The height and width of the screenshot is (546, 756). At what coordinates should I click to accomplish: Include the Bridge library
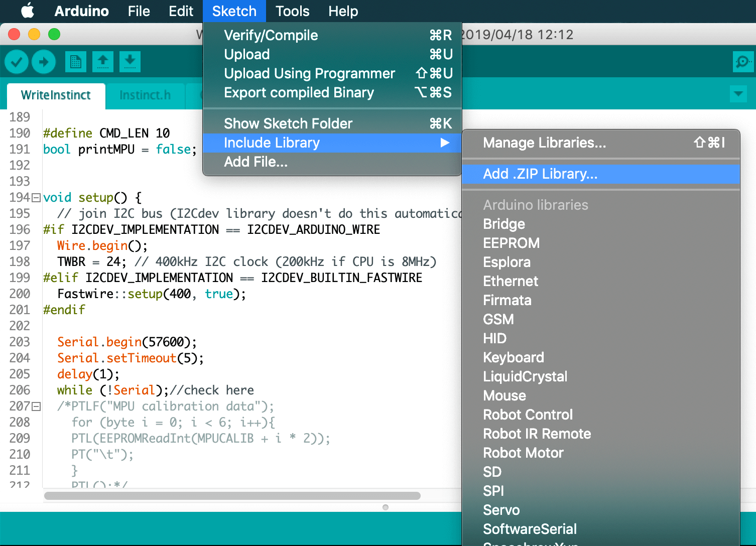(x=601, y=224)
